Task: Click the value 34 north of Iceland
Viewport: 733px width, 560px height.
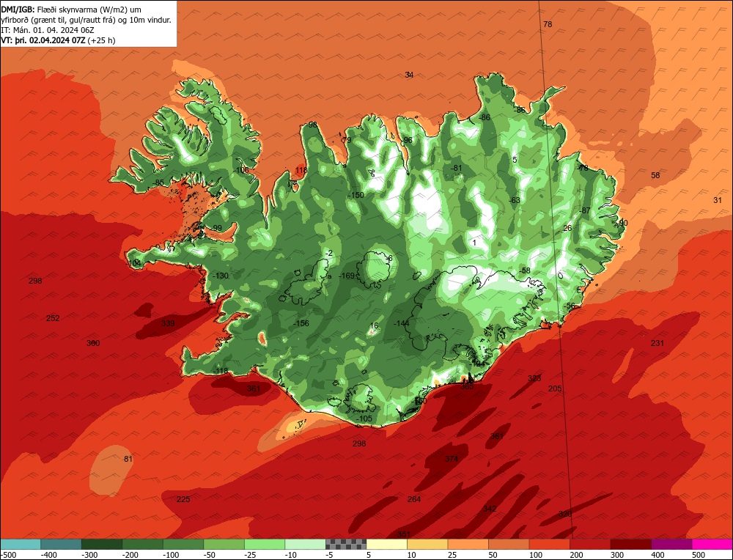Action: point(409,75)
